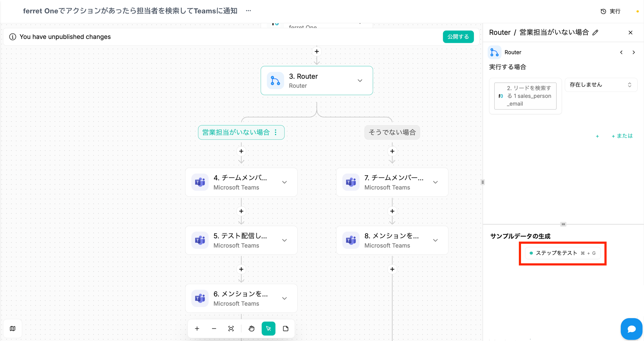Click the zoom in plus icon in bottom toolbar
The height and width of the screenshot is (341, 644).
pos(197,328)
